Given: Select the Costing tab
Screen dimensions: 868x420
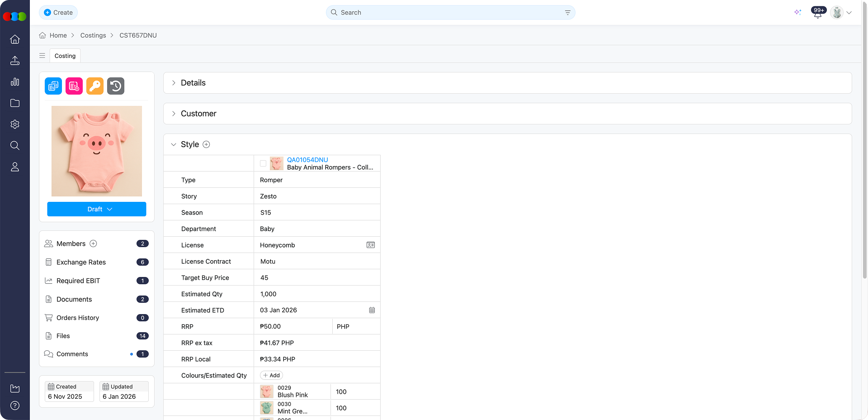Looking at the screenshot, I should coord(65,56).
